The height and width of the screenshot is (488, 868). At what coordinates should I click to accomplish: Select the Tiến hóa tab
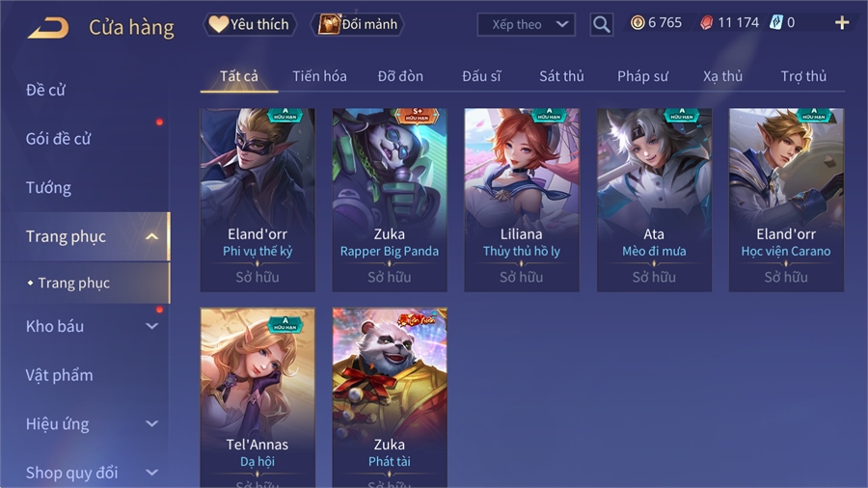pos(319,76)
